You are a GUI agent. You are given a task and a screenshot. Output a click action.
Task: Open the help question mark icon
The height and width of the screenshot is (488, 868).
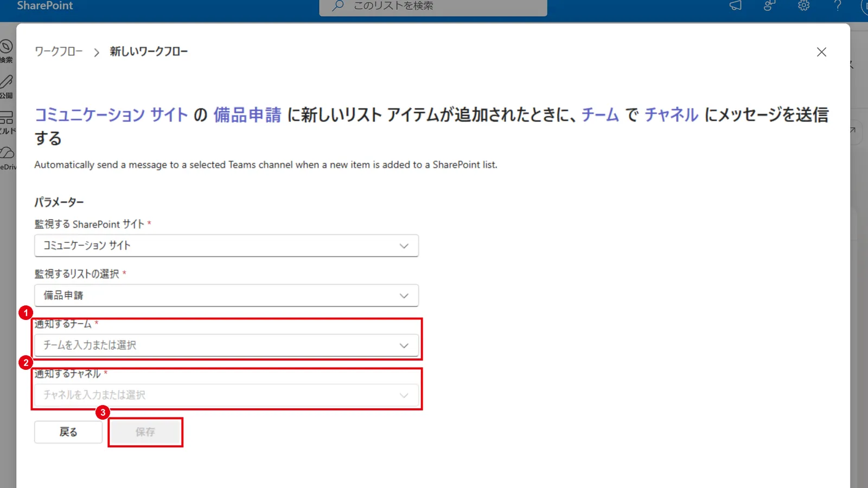(x=838, y=5)
